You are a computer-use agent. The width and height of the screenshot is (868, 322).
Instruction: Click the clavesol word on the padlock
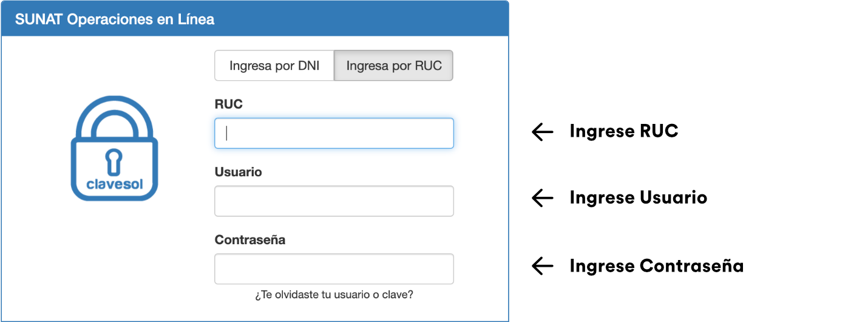(x=115, y=183)
